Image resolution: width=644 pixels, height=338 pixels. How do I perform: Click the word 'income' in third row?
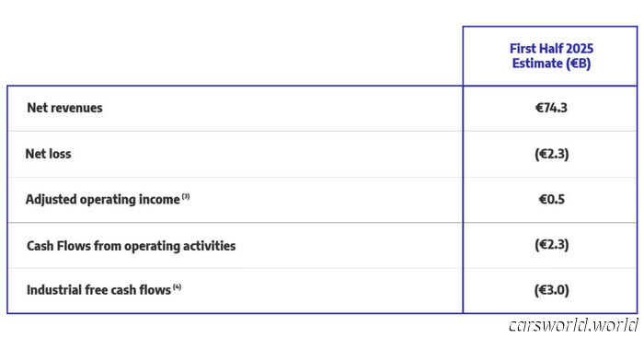click(x=159, y=200)
